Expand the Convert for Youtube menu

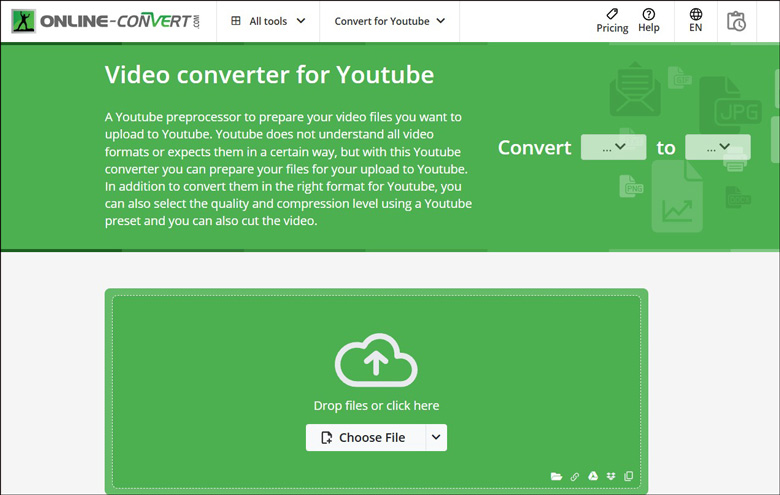point(390,21)
